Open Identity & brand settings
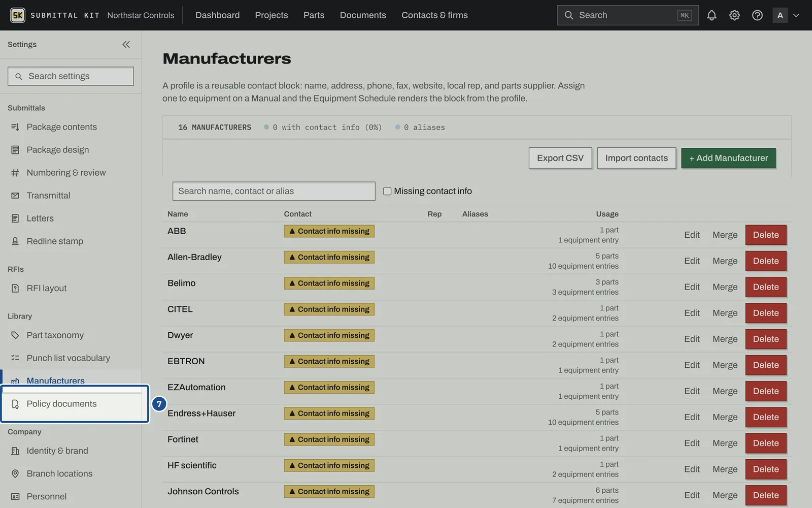Viewport: 812px width, 508px height. point(71,451)
